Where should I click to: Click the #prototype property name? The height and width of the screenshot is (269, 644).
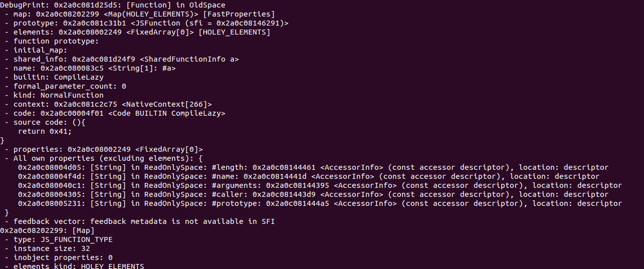click(x=237, y=203)
